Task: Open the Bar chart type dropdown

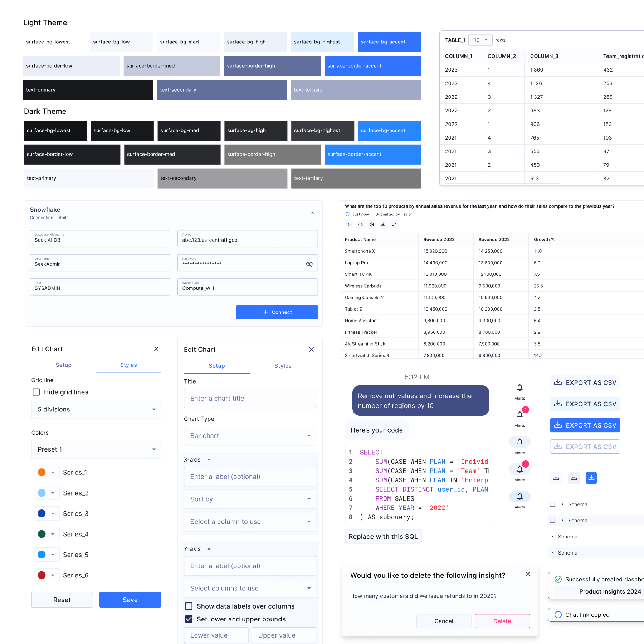Action: click(x=250, y=436)
